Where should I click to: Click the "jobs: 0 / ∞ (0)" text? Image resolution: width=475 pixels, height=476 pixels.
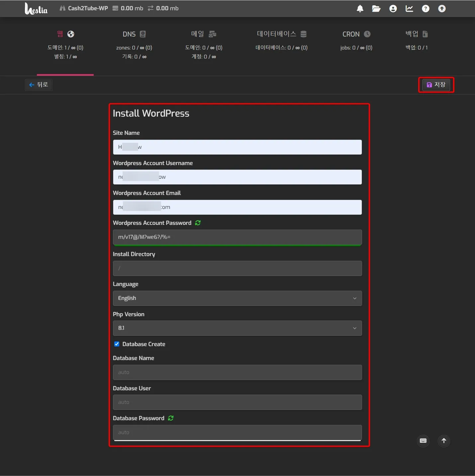coord(356,48)
